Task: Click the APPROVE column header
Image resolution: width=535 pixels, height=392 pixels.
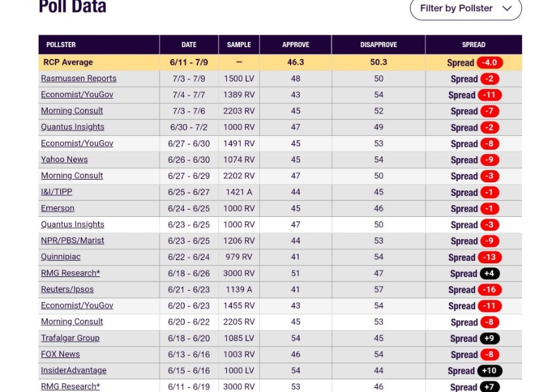Action: click(296, 44)
